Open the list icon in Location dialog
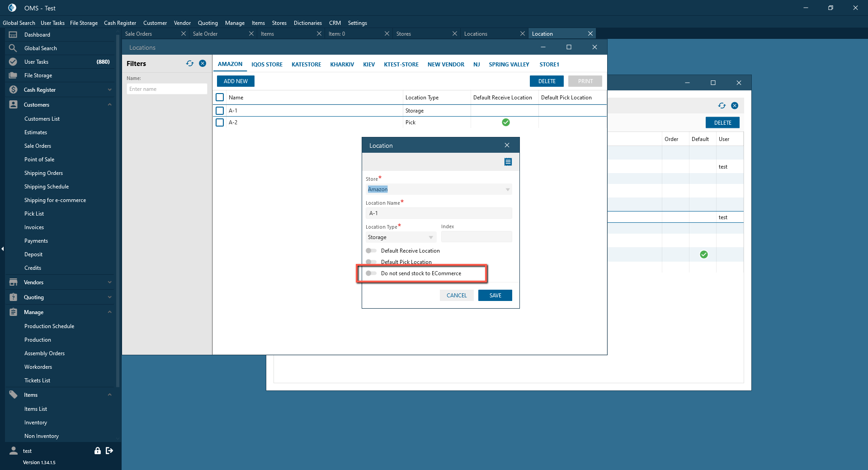 508,162
